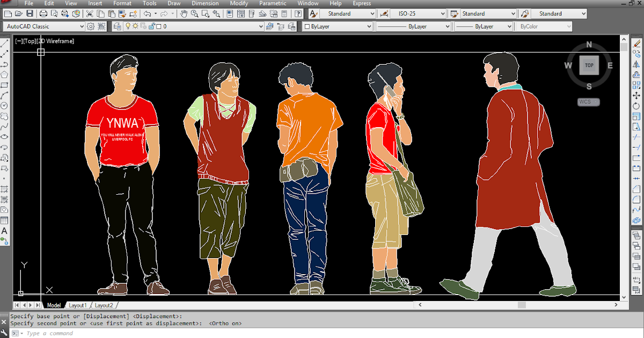644x338 pixels.
Task: Open the QuickCalc calculator
Action: pos(283,14)
